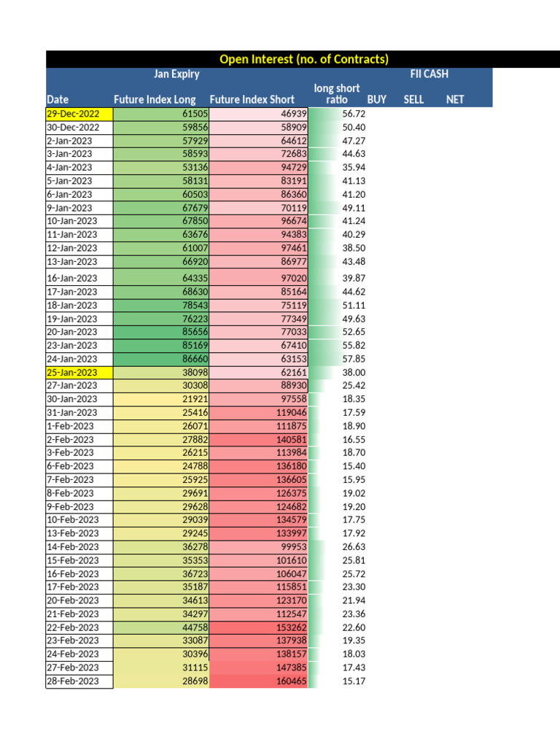Select the Jan Expiry header cell
Viewport: 560px width, 747px height.
[x=176, y=74]
